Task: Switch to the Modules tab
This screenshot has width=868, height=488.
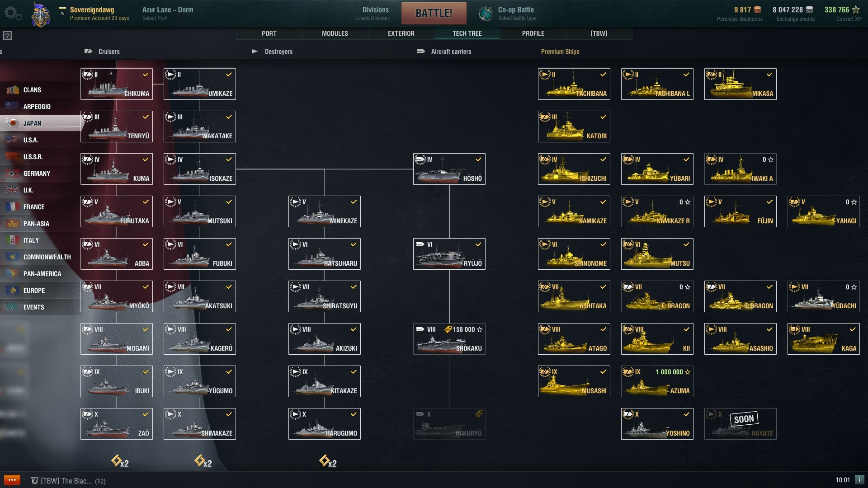Action: (335, 33)
